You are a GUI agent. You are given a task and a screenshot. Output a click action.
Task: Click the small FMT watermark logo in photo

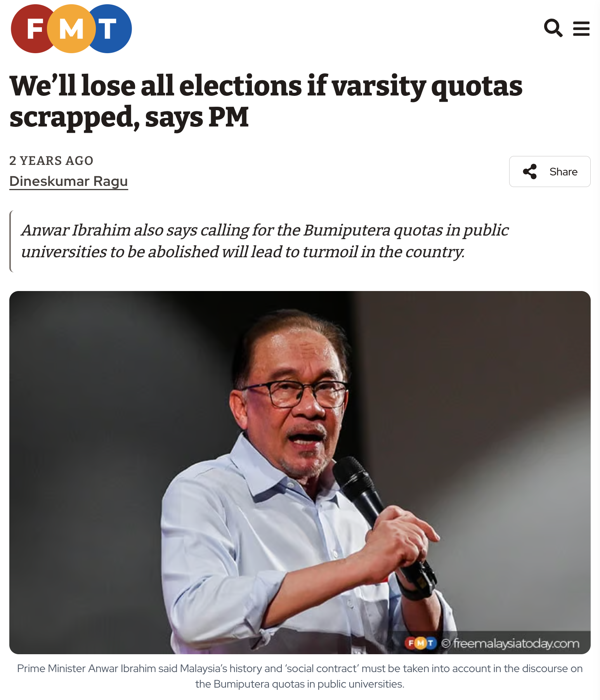click(421, 643)
